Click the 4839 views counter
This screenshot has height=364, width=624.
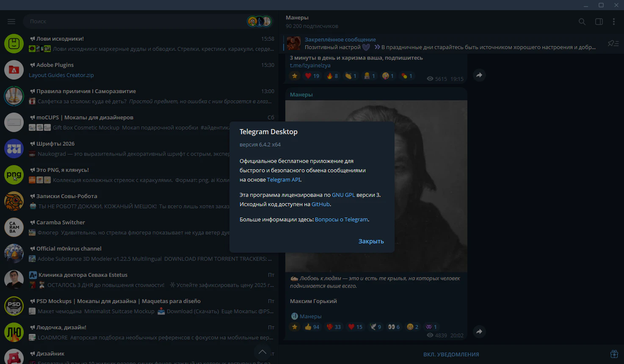(x=437, y=335)
